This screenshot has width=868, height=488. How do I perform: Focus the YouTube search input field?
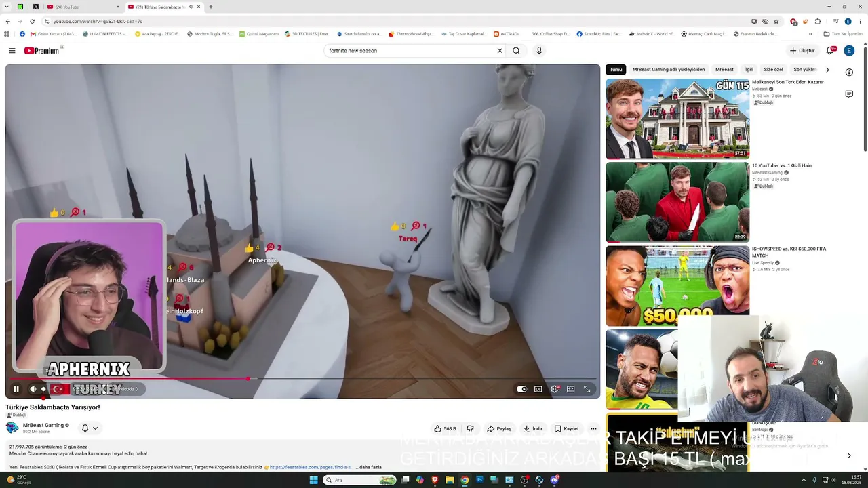(411, 51)
